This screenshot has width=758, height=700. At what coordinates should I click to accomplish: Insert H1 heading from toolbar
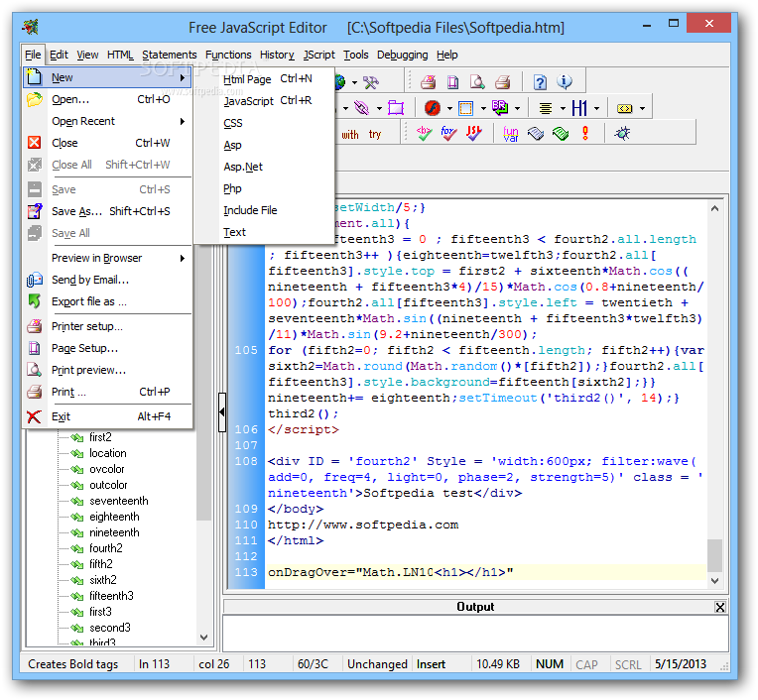tap(579, 108)
